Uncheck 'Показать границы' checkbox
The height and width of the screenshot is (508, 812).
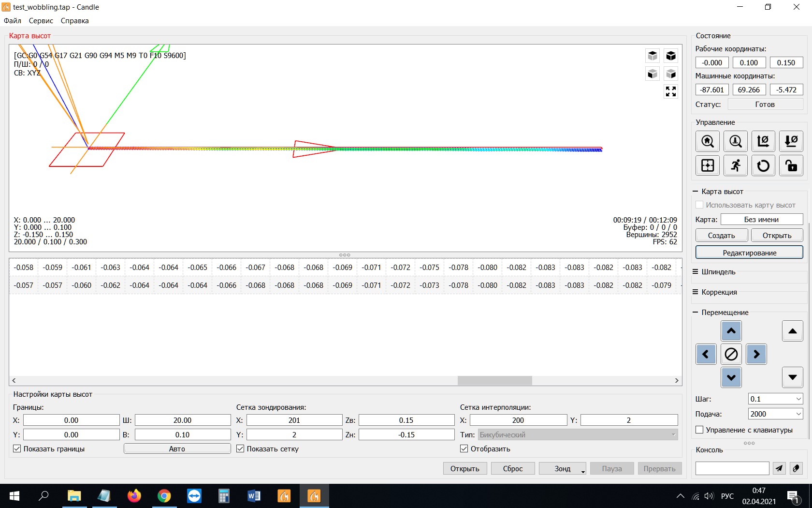[x=17, y=449]
